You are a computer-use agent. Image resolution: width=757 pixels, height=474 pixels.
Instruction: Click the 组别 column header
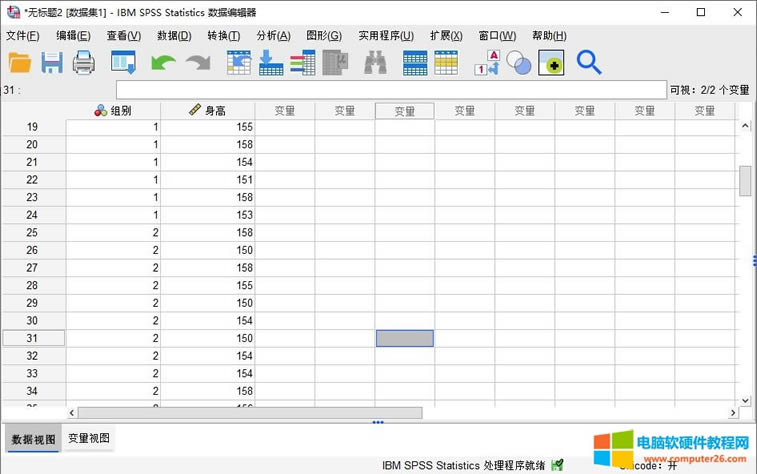pyautogui.click(x=113, y=110)
